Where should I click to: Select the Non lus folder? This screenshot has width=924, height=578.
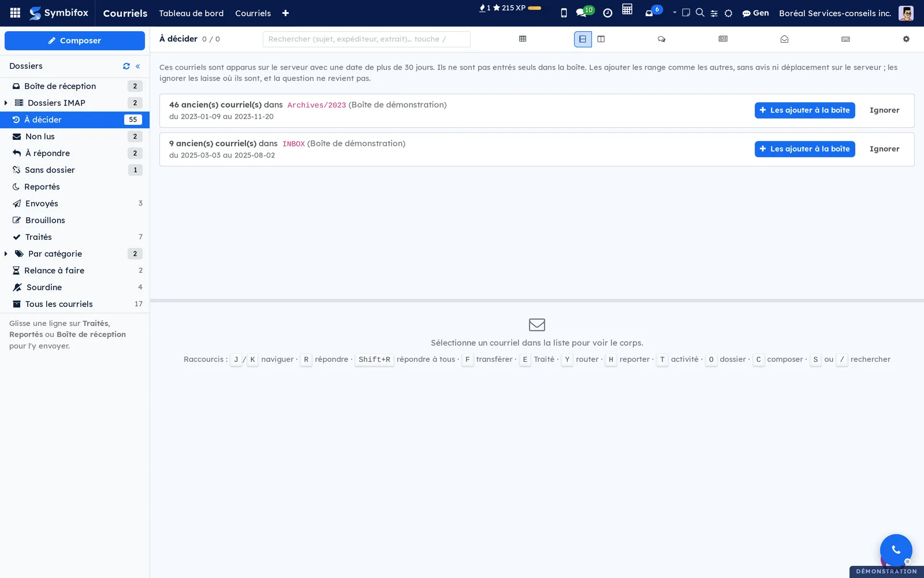(x=74, y=136)
